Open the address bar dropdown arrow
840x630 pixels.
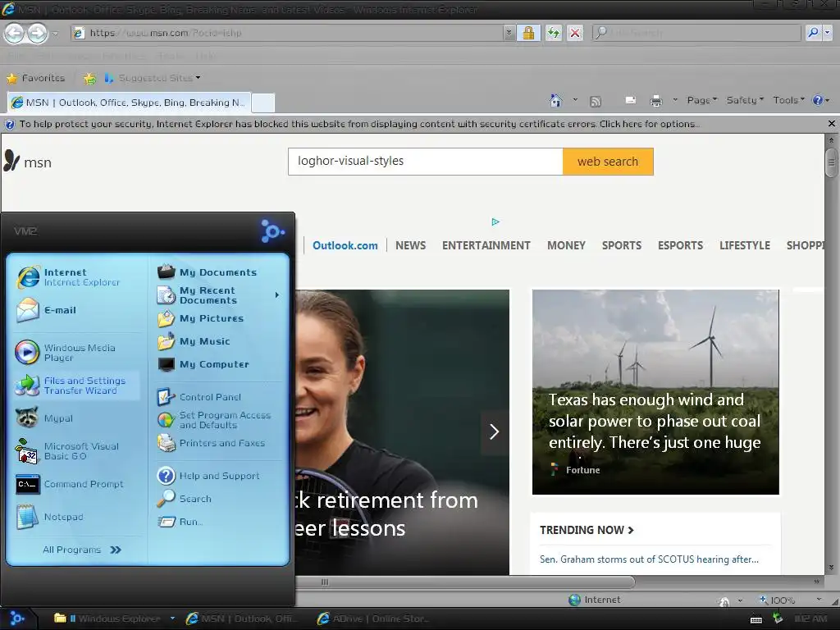pyautogui.click(x=509, y=33)
